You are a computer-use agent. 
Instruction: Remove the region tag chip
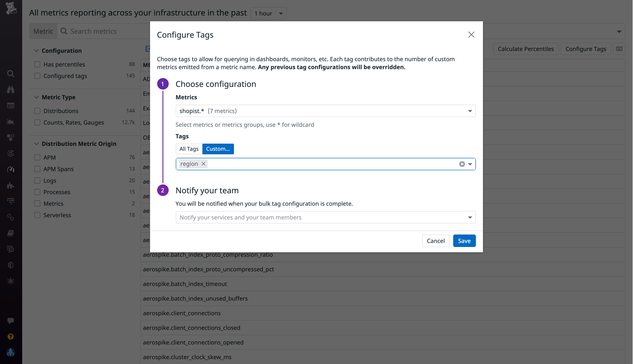coord(203,164)
